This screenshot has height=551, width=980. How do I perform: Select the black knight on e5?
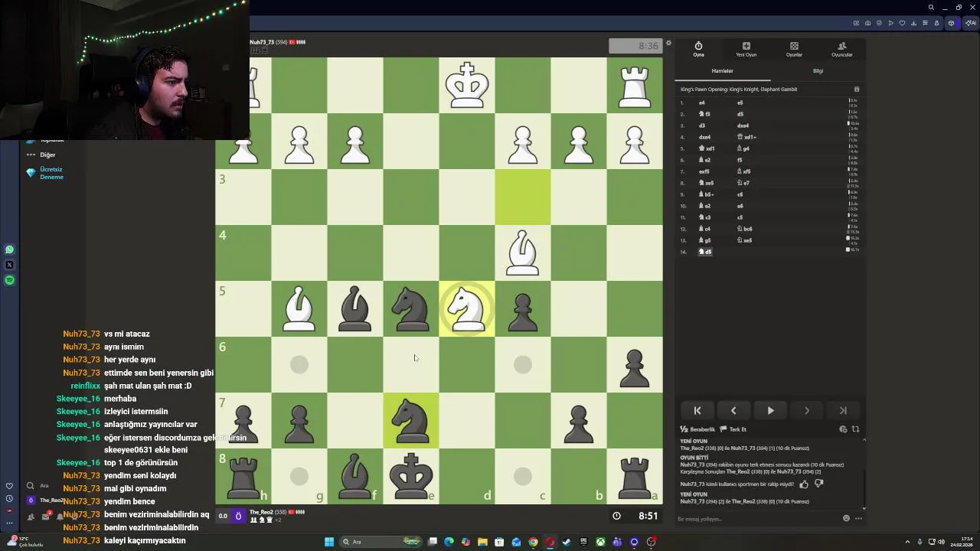tap(411, 308)
